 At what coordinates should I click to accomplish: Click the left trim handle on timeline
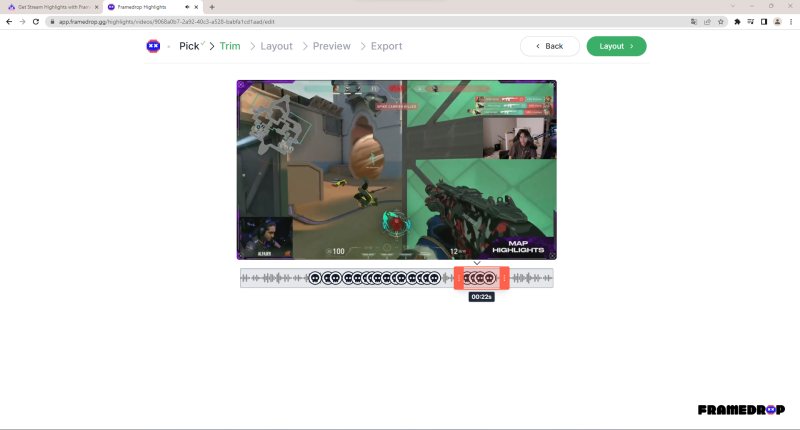point(459,278)
